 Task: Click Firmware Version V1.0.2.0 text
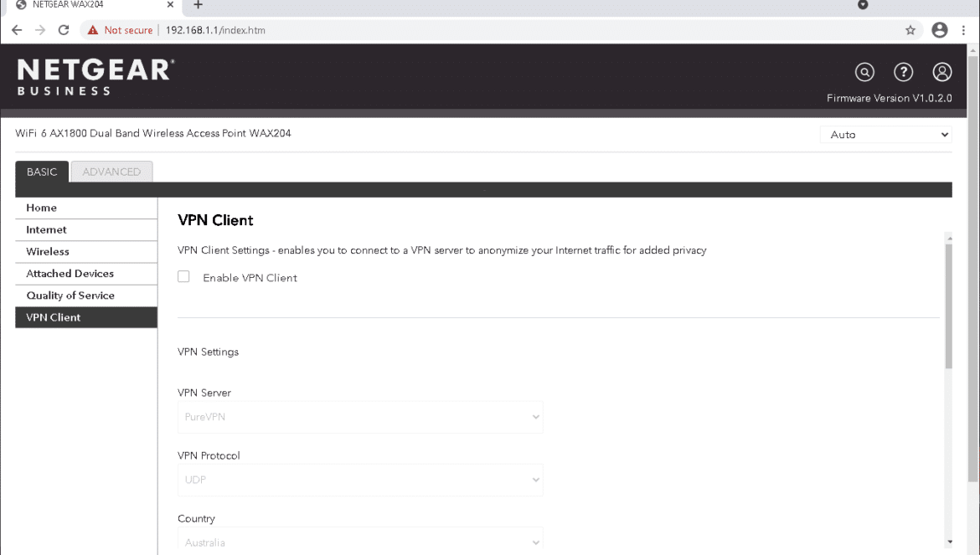coord(890,99)
